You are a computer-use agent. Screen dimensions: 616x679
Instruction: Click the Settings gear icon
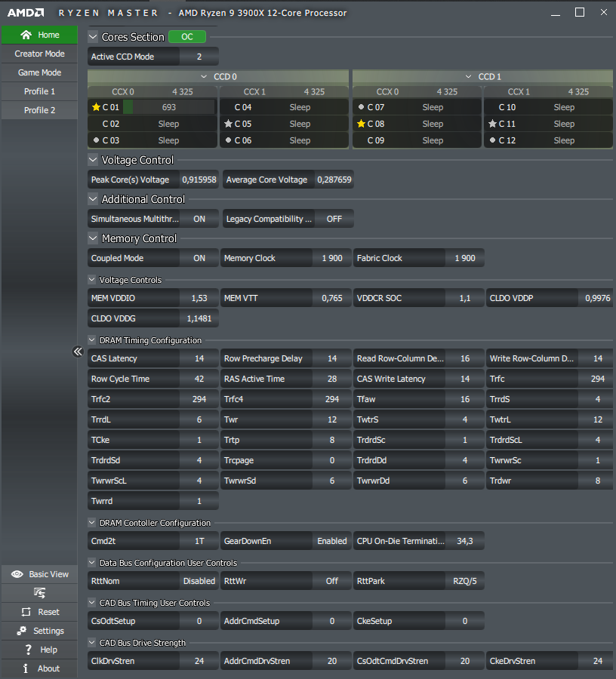tap(22, 631)
